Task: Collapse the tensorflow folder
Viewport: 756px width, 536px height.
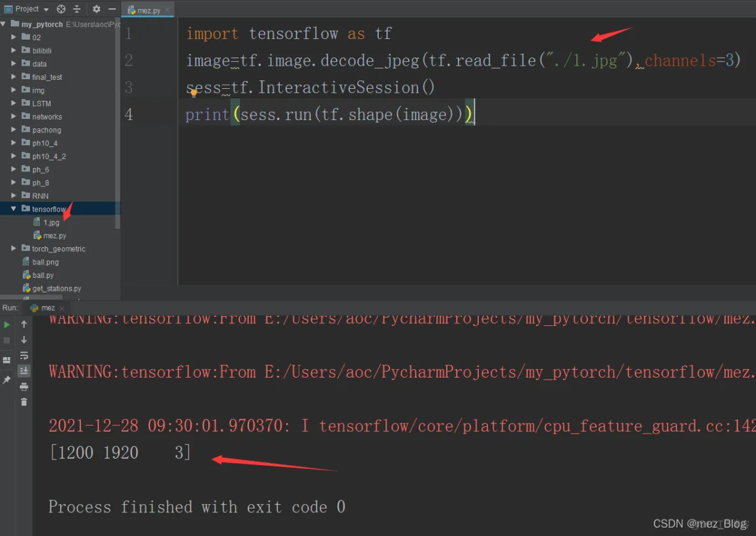Action: pyautogui.click(x=13, y=208)
